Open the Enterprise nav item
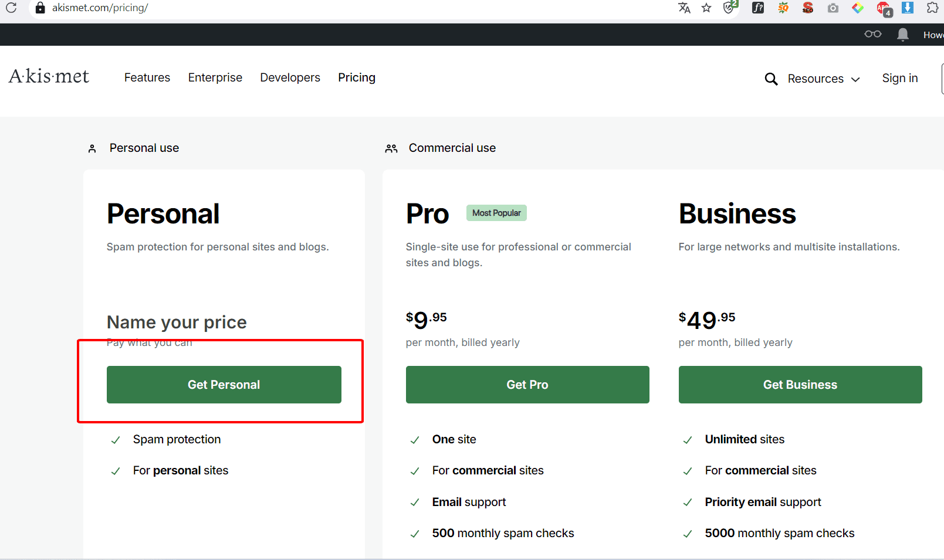Image resolution: width=944 pixels, height=560 pixels. 215,77
